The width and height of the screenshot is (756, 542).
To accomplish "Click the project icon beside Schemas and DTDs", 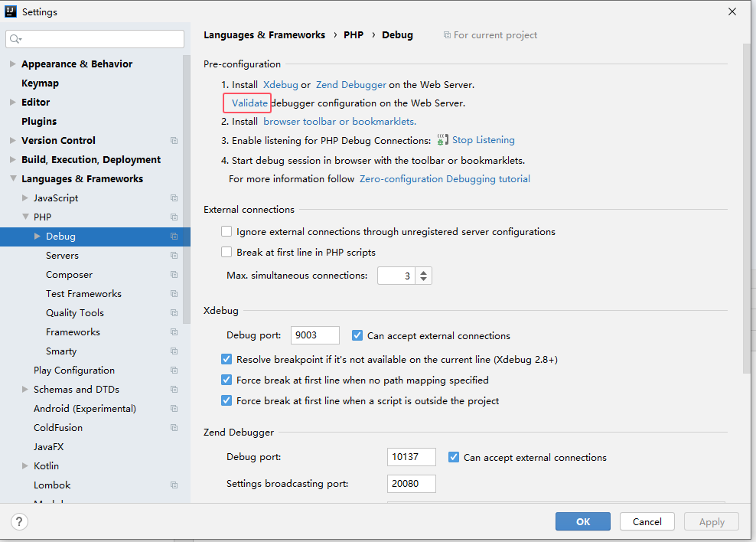I will click(x=174, y=390).
